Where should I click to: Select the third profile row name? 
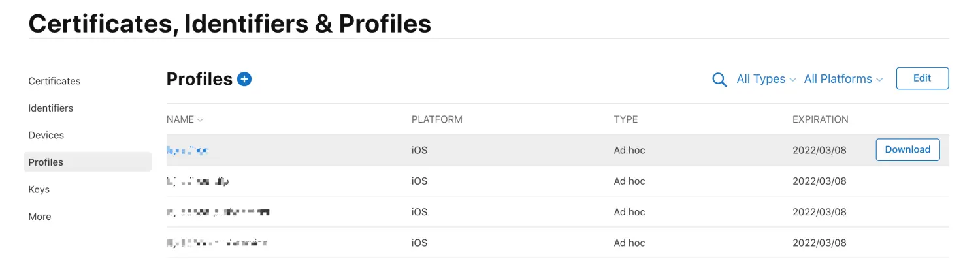point(218,212)
